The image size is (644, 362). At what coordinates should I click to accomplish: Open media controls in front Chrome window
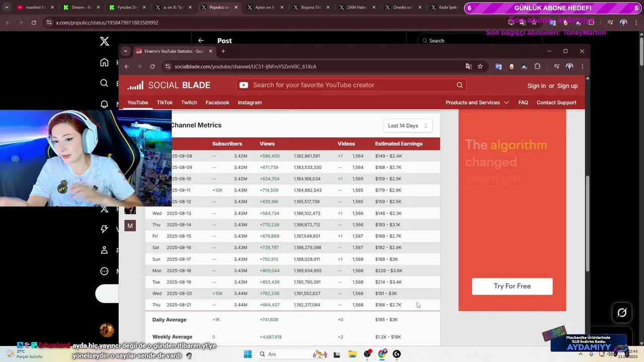pos(556,66)
